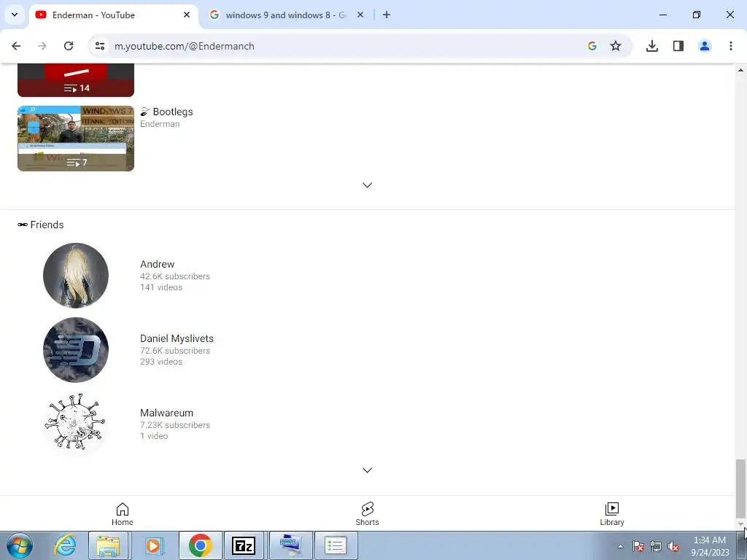
Task: Open the Bootlegs playlist thumbnail
Action: (x=76, y=139)
